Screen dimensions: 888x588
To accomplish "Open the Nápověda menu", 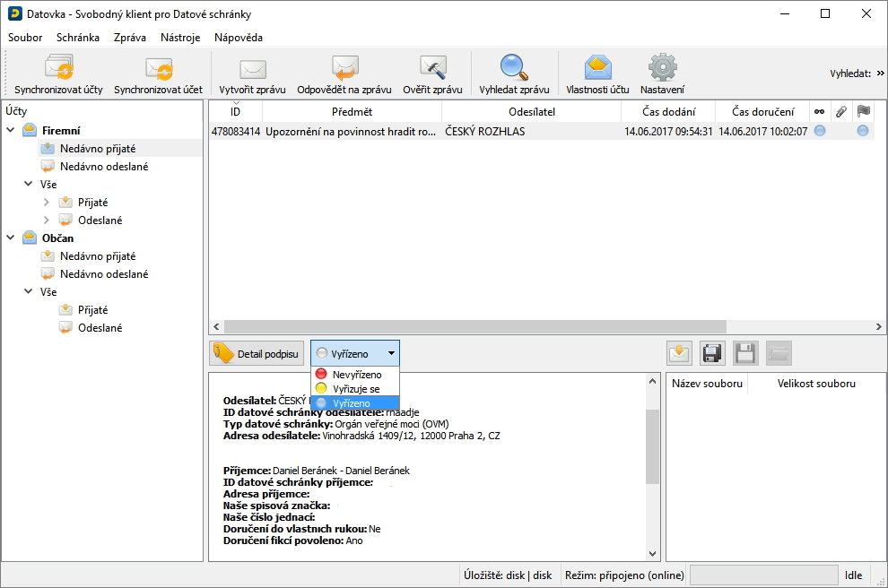I will (x=239, y=38).
